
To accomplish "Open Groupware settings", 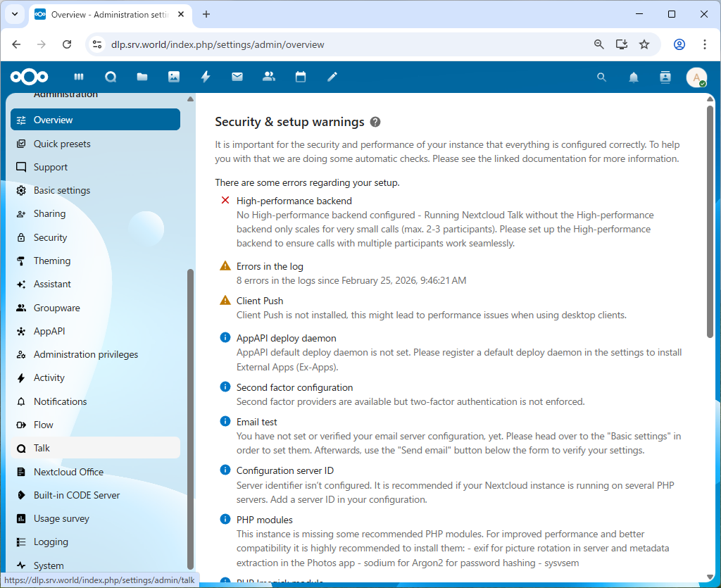I will pyautogui.click(x=95, y=308).
